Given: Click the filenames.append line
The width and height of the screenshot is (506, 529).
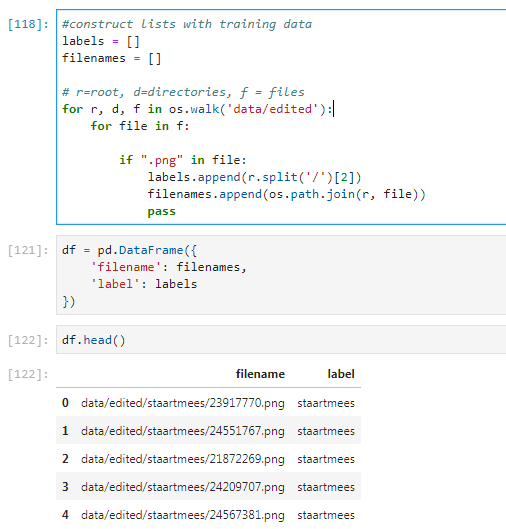Looking at the screenshot, I should pos(286,194).
